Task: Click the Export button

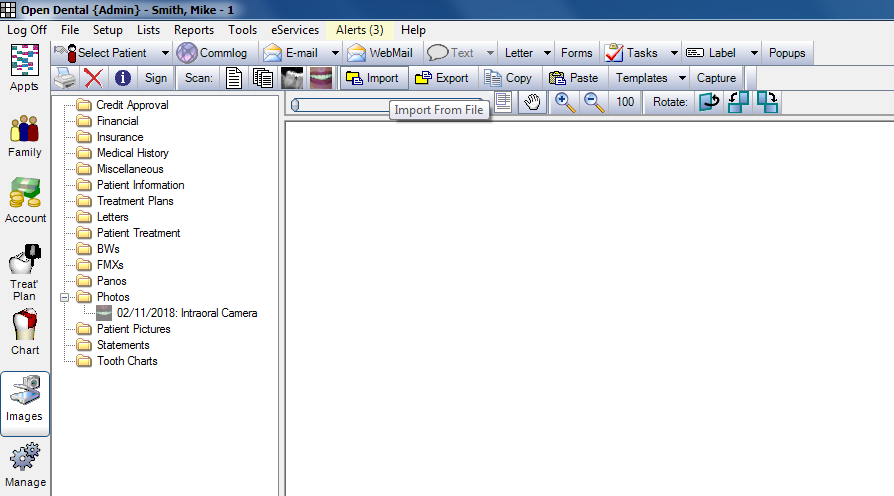Action: [442, 78]
